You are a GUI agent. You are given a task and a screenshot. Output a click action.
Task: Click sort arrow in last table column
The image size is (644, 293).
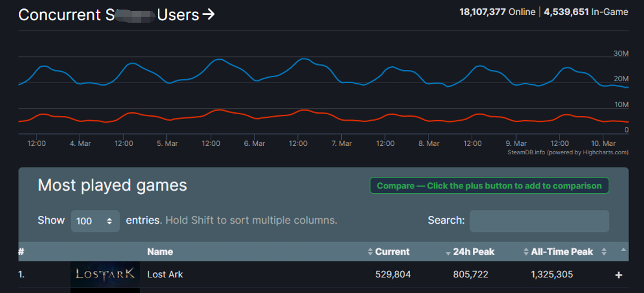coord(624,251)
